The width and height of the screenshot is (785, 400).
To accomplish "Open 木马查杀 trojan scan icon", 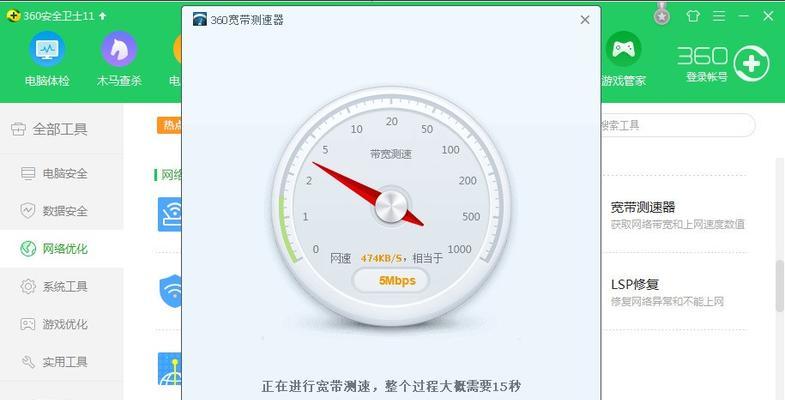I will 119,50.
